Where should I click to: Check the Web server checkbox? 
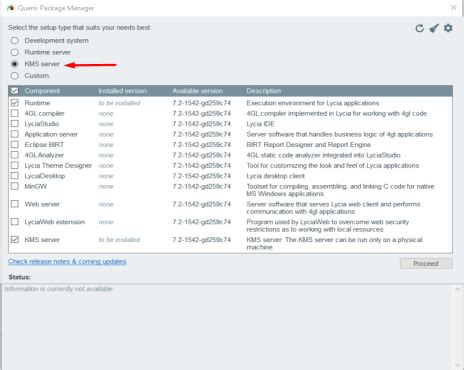15,204
